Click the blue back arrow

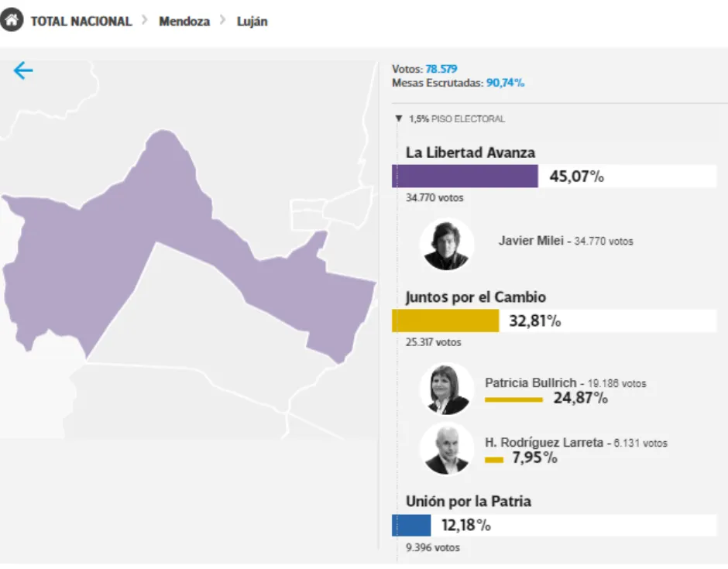[23, 71]
